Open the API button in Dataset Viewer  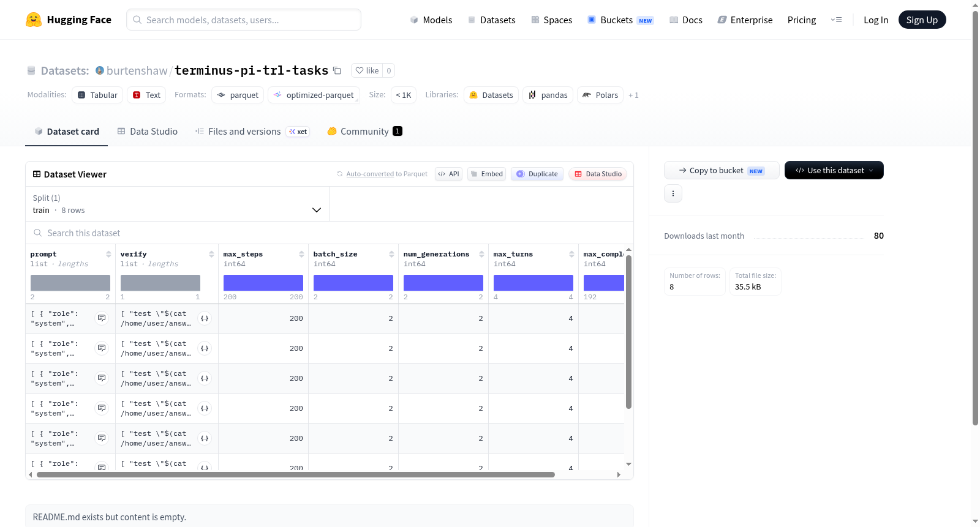[x=448, y=174]
